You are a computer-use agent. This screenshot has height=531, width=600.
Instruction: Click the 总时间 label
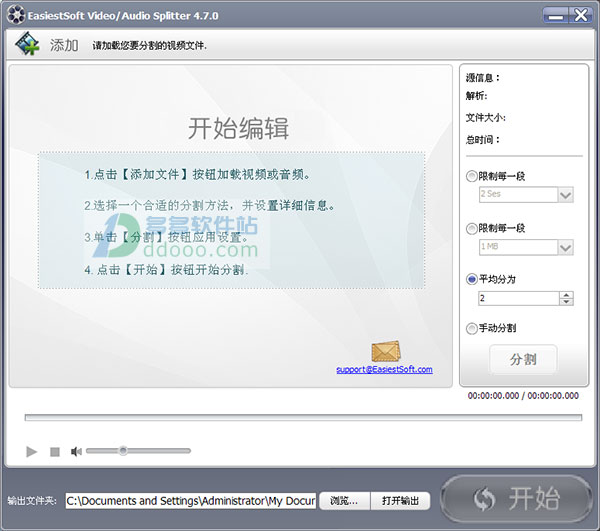[x=483, y=140]
